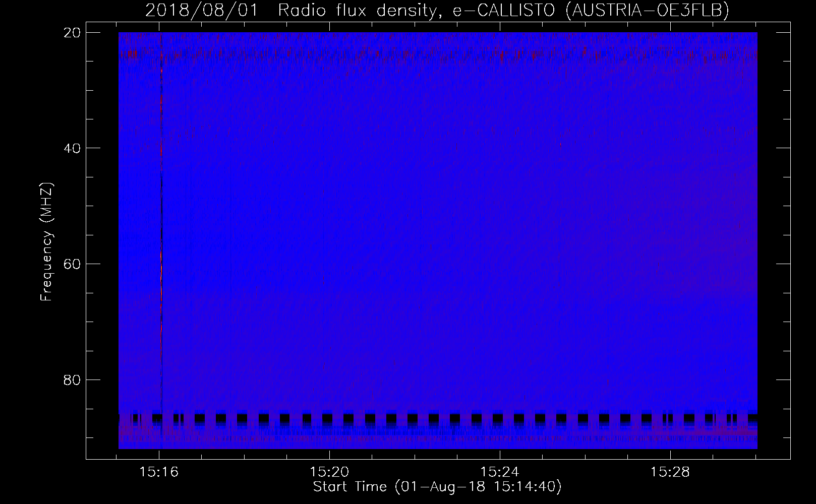The height and width of the screenshot is (504, 816).
Task: Click the Start Time axis label
Action: point(437,487)
